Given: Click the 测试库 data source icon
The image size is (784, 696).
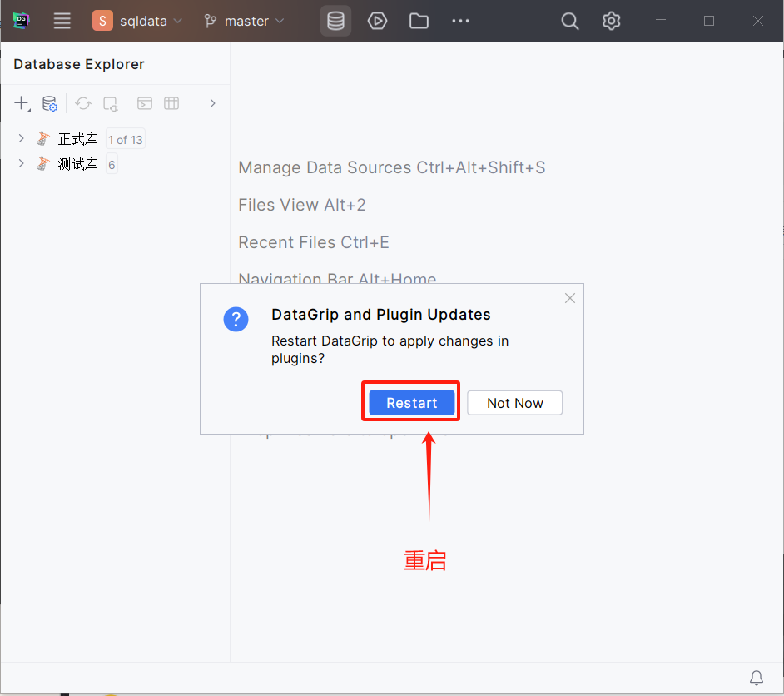Looking at the screenshot, I should (43, 163).
